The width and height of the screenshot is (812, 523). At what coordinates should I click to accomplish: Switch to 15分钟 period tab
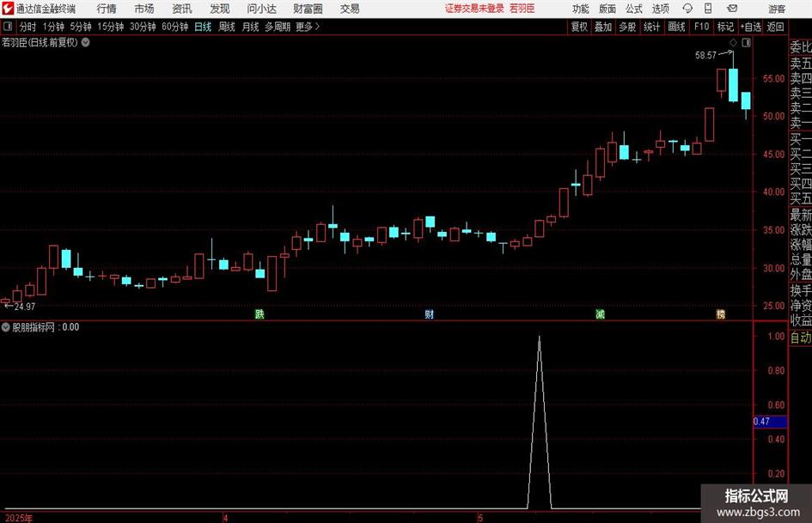click(111, 27)
